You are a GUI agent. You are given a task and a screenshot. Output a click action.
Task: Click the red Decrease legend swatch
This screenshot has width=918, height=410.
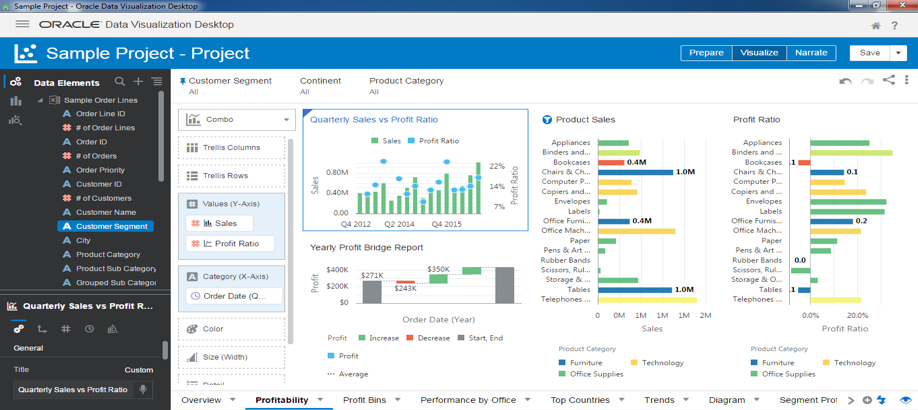coord(410,338)
